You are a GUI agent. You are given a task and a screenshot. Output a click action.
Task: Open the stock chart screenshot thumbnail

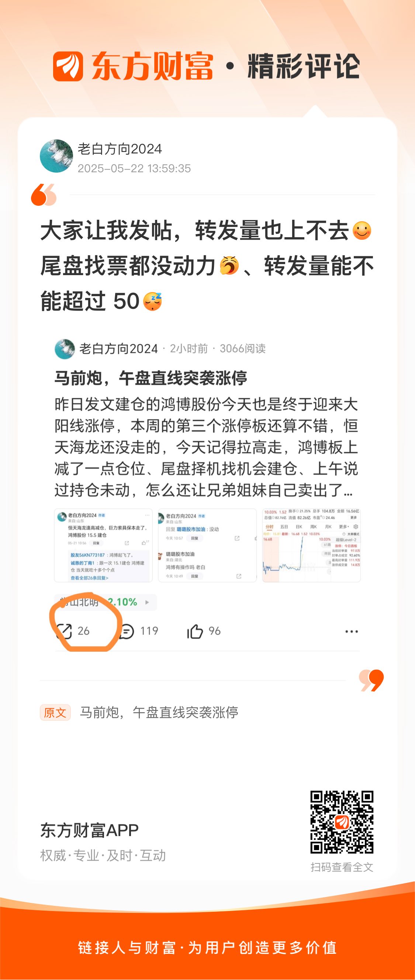[312, 545]
